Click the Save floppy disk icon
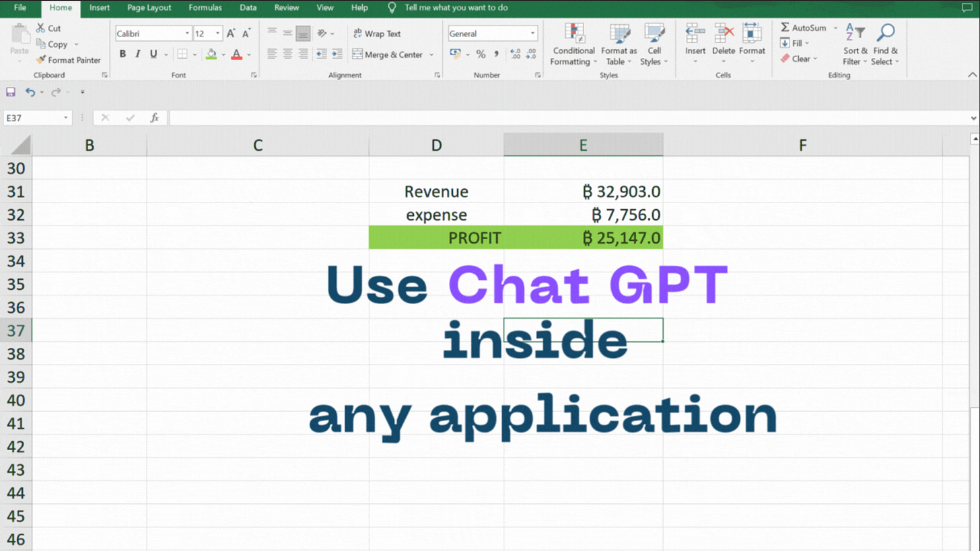980x551 pixels. 10,91
